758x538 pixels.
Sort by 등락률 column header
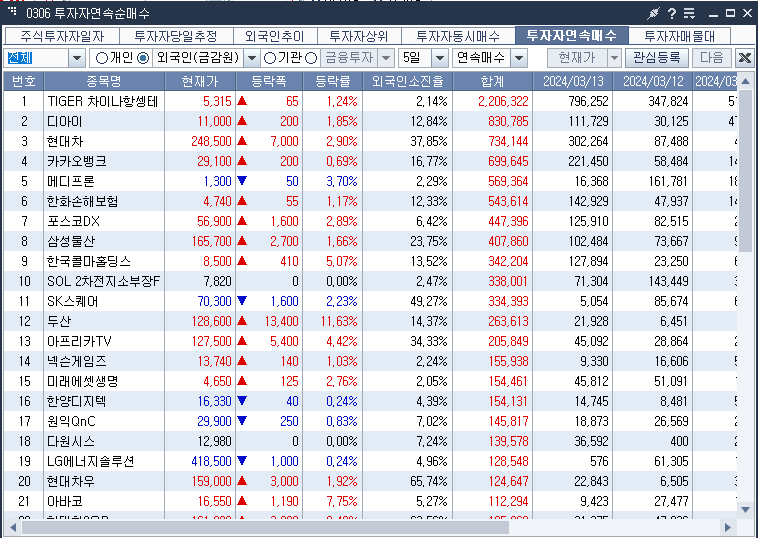[333, 81]
